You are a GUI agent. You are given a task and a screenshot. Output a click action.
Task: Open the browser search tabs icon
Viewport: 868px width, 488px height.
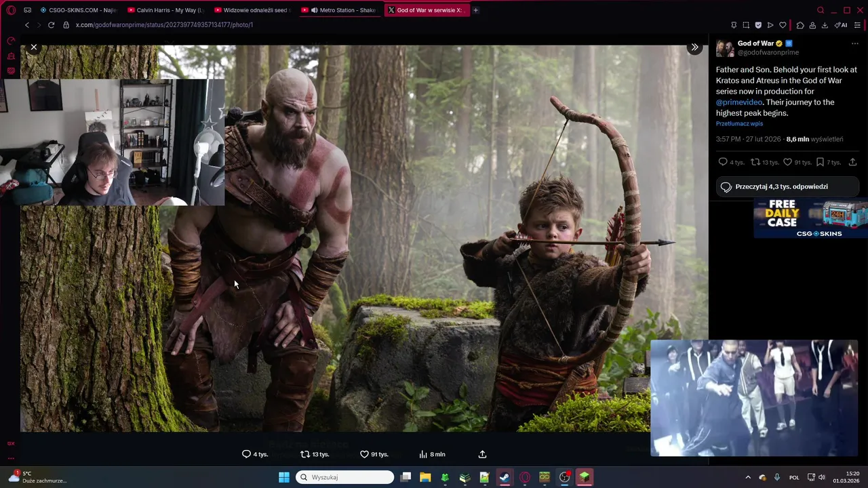click(x=821, y=10)
